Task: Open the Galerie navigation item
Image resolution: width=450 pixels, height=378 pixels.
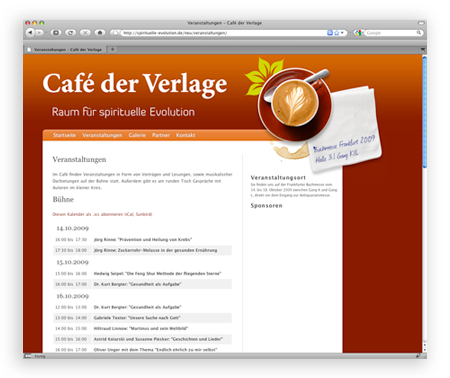Action: pos(137,135)
